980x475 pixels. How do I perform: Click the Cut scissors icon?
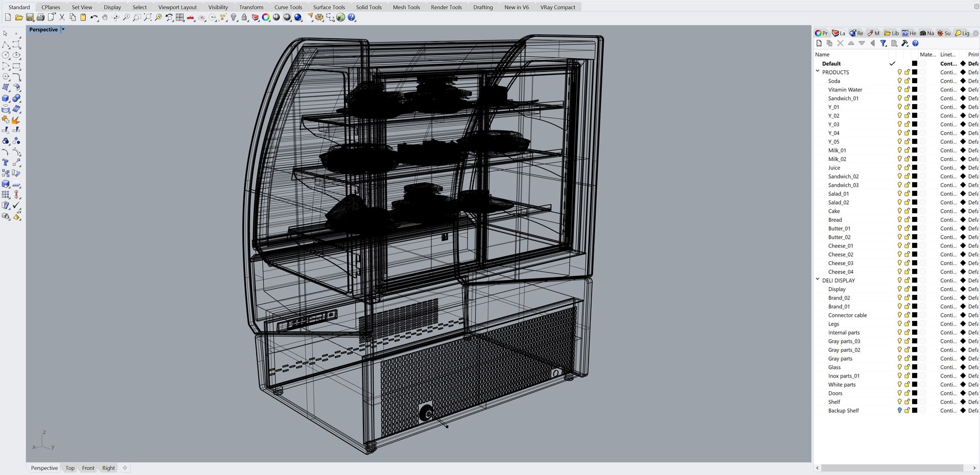(62, 17)
